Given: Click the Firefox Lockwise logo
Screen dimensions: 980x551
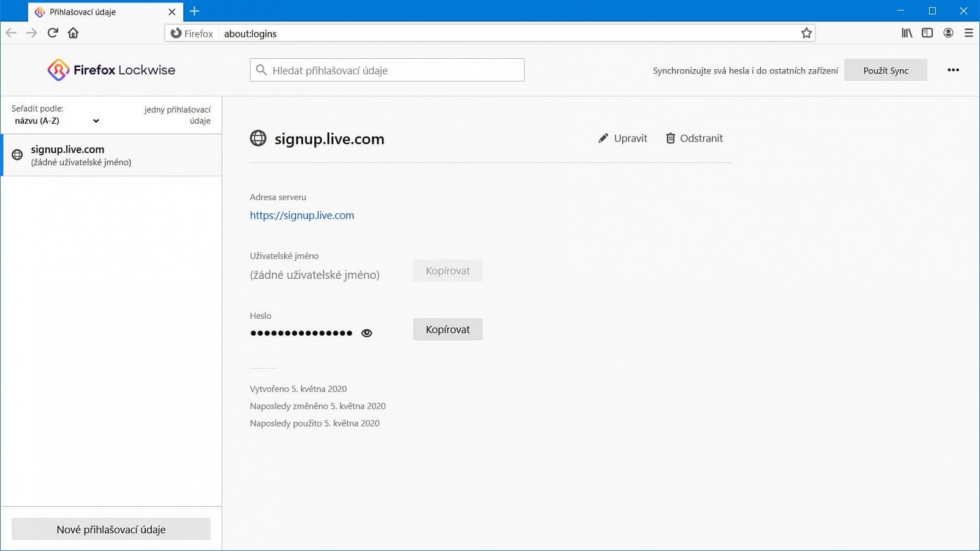Looking at the screenshot, I should click(111, 70).
